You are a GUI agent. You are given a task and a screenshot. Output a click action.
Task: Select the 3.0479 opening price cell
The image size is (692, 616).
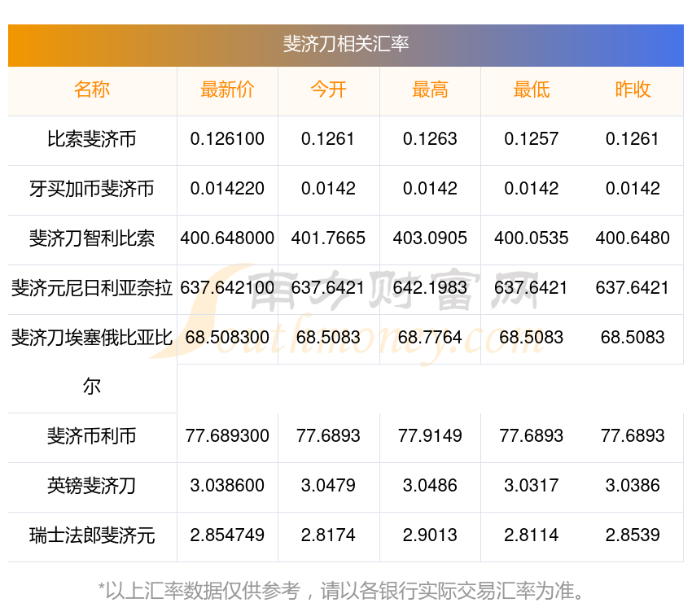(328, 486)
